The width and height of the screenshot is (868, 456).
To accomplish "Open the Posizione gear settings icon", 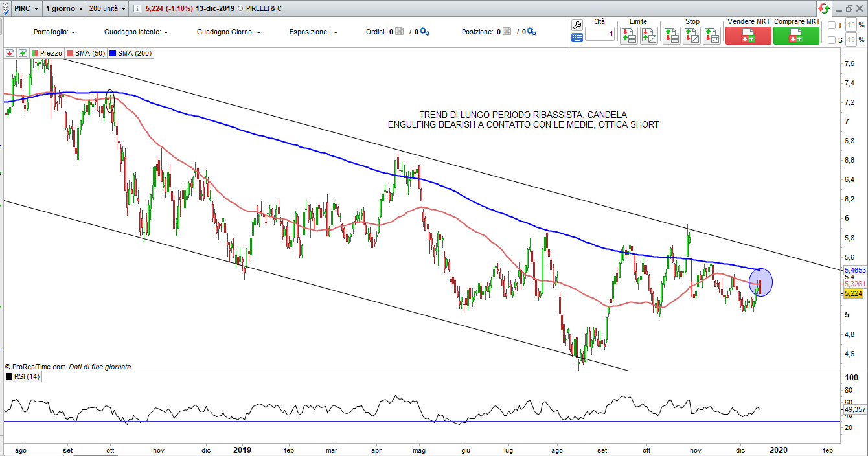I will click(x=533, y=32).
